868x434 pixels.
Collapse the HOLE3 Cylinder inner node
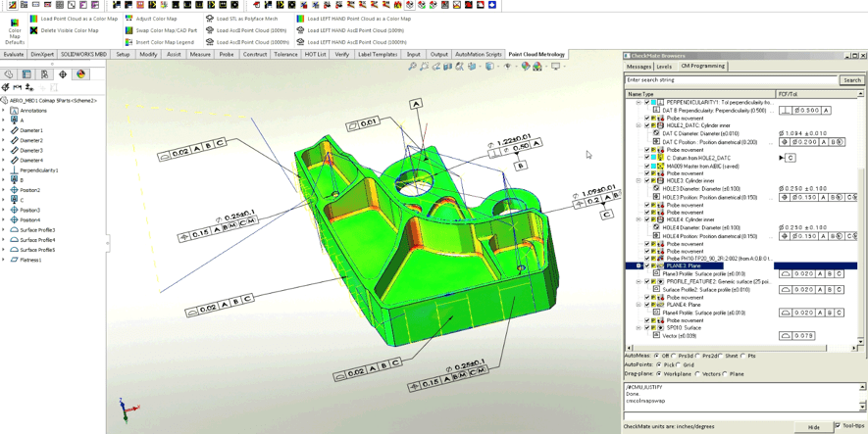click(x=638, y=180)
